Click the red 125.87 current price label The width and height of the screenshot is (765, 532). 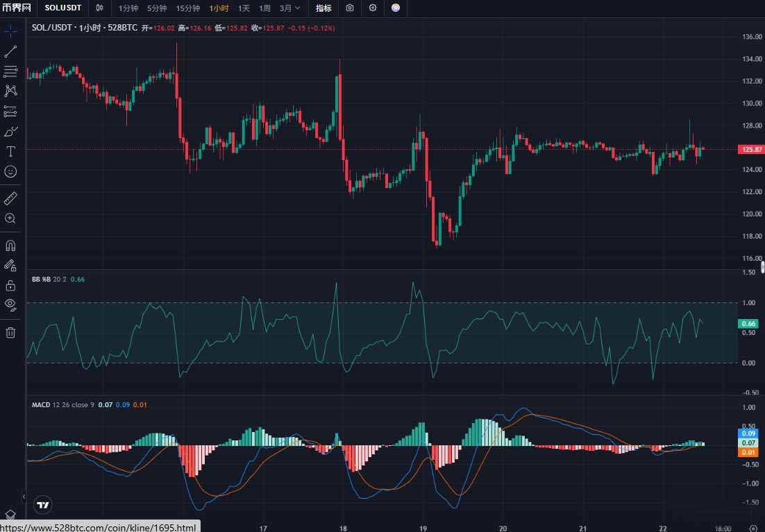pos(751,150)
